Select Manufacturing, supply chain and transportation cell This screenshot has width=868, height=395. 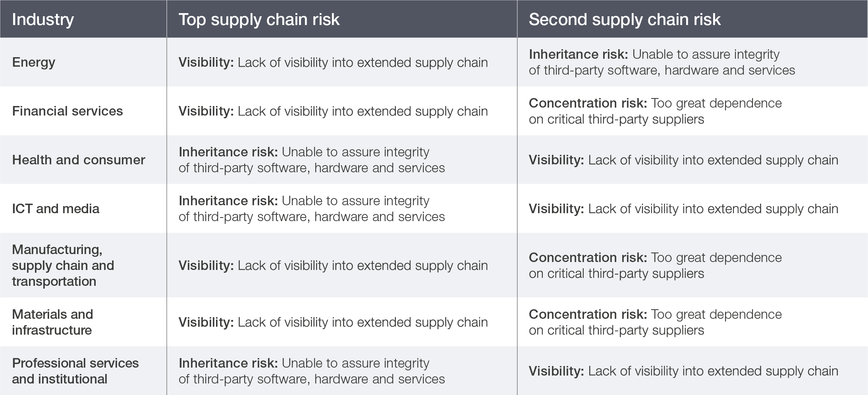click(63, 265)
